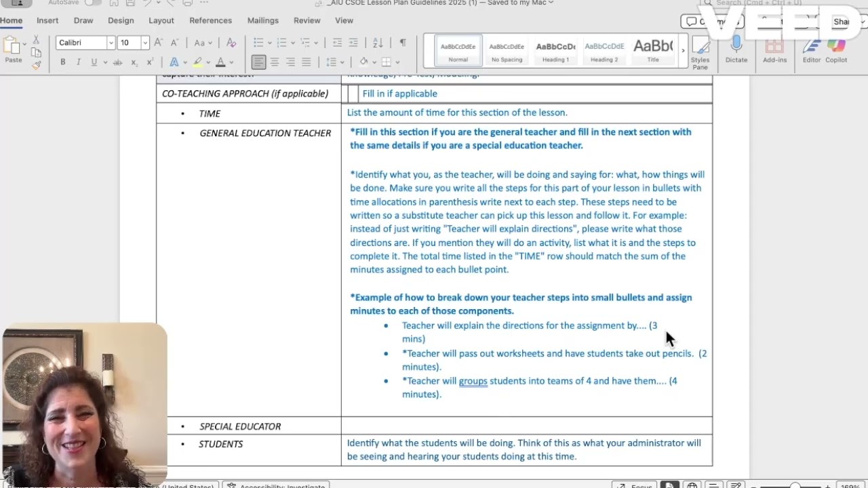Click the Copy icon in the ribbon
Screen dimensions: 868x488
click(x=36, y=52)
